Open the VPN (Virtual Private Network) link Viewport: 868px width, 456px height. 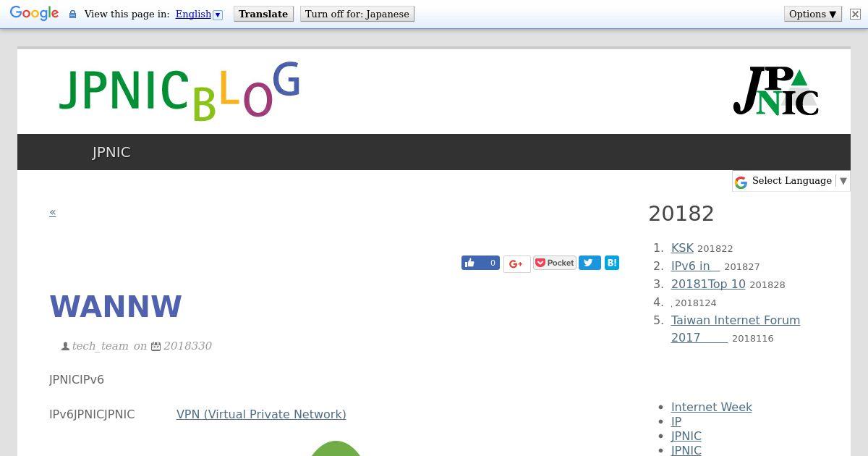pyautogui.click(x=261, y=414)
